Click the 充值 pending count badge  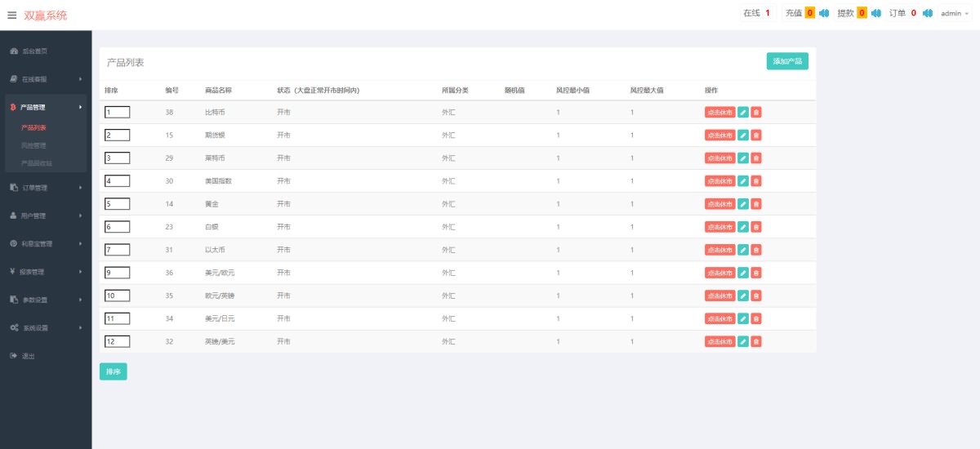[x=810, y=13]
